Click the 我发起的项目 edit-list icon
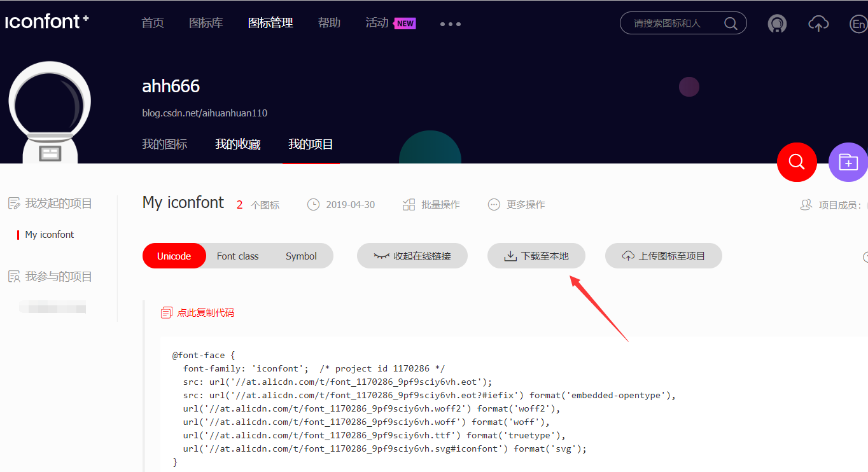The width and height of the screenshot is (868, 472). coord(14,204)
